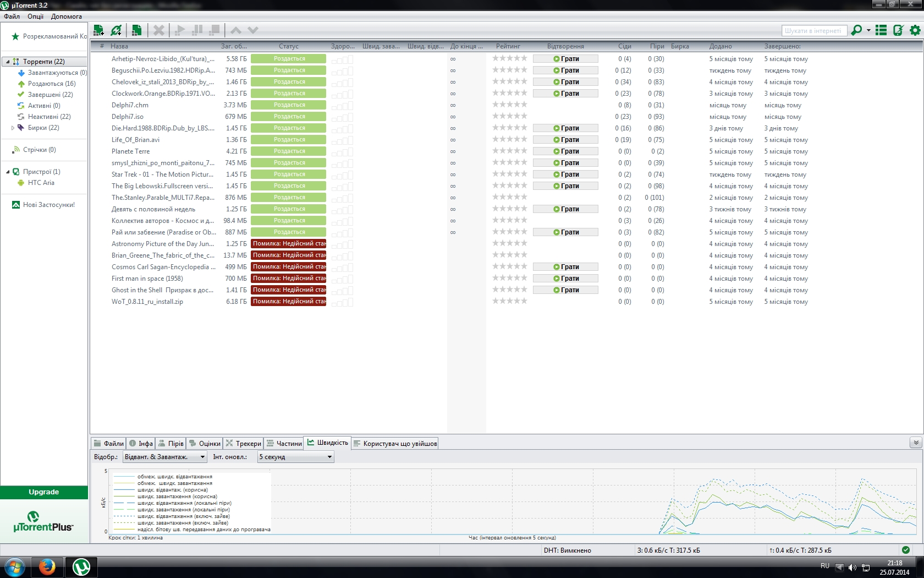Select Неактивні (22) in the sidebar
This screenshot has height=578, width=924.
click(x=44, y=117)
